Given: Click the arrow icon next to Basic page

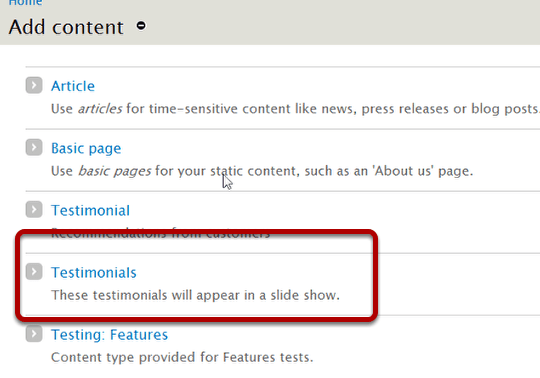Looking at the screenshot, I should click(34, 147).
